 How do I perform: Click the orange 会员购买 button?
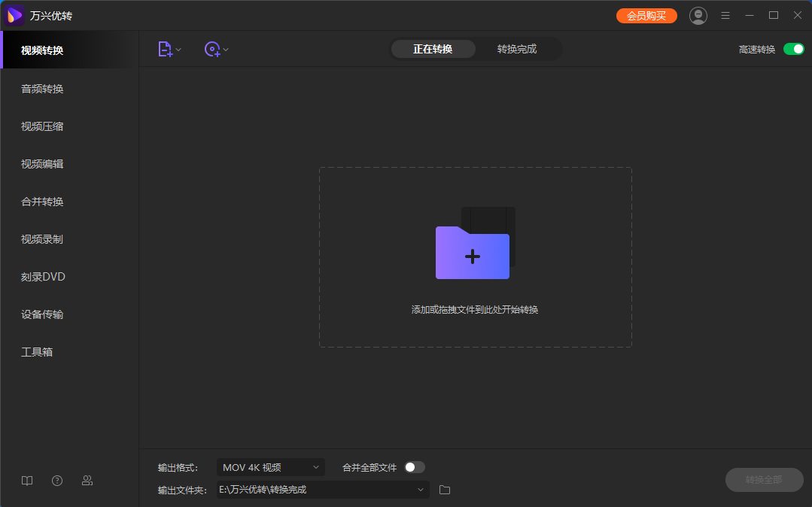(646, 15)
